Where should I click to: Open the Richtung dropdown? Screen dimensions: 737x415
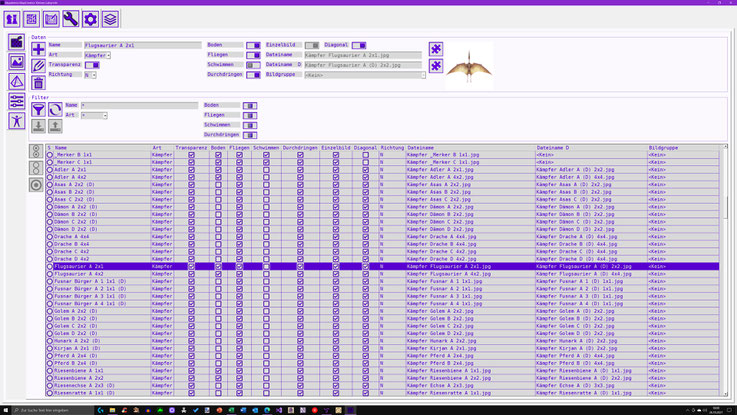(x=90, y=75)
